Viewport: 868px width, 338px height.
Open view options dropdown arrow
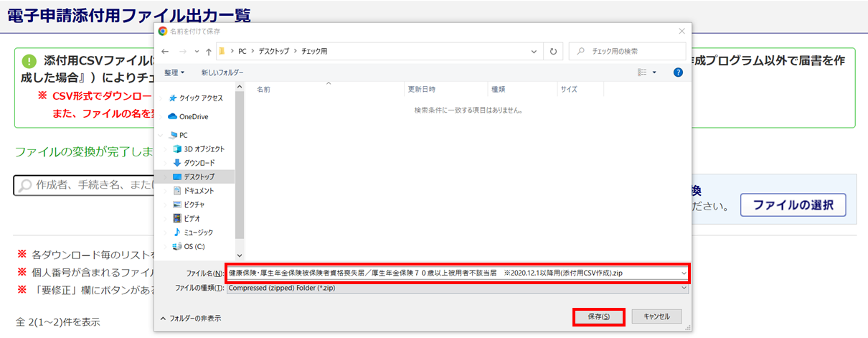coord(655,72)
